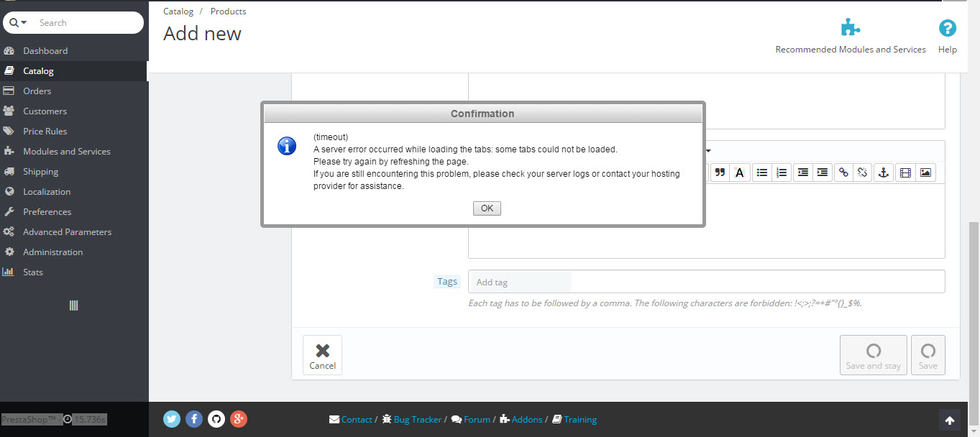Click the Products breadcrumb link

[x=229, y=11]
